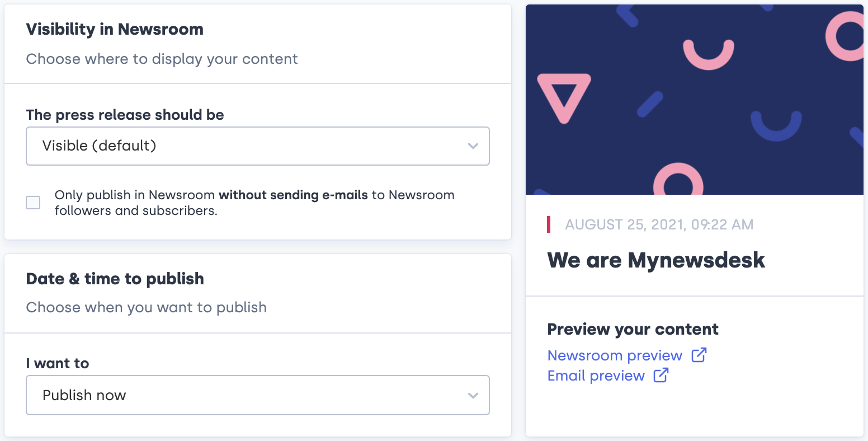Click the chevron arrow in the Publish now box
Screen dimensions: 868x441
473,396
